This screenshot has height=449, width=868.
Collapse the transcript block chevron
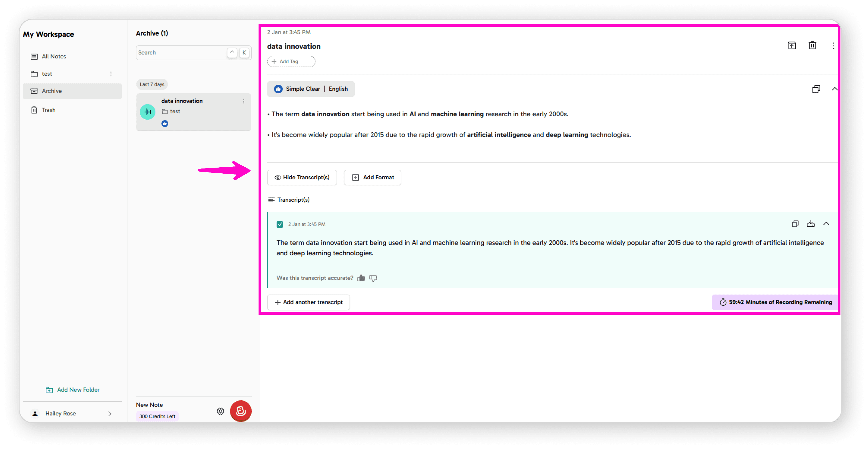click(826, 224)
